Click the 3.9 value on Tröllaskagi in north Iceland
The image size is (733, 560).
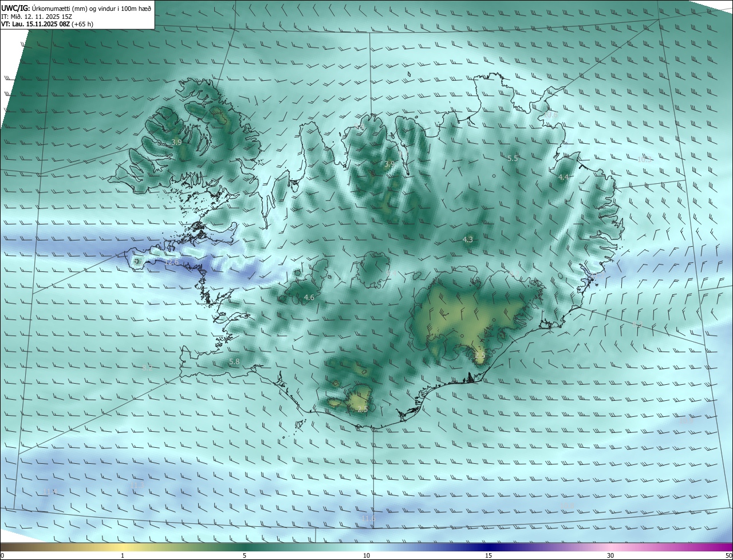point(389,164)
